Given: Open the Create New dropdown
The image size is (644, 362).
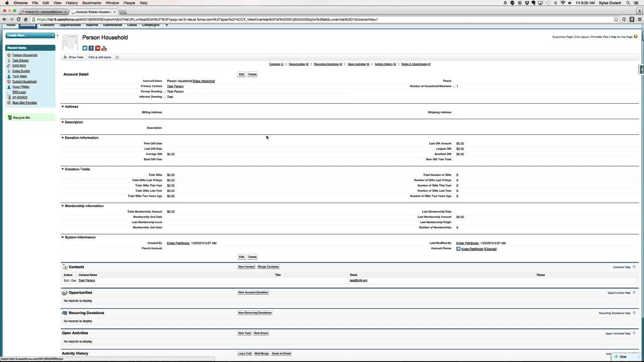Looking at the screenshot, I should [30, 35].
